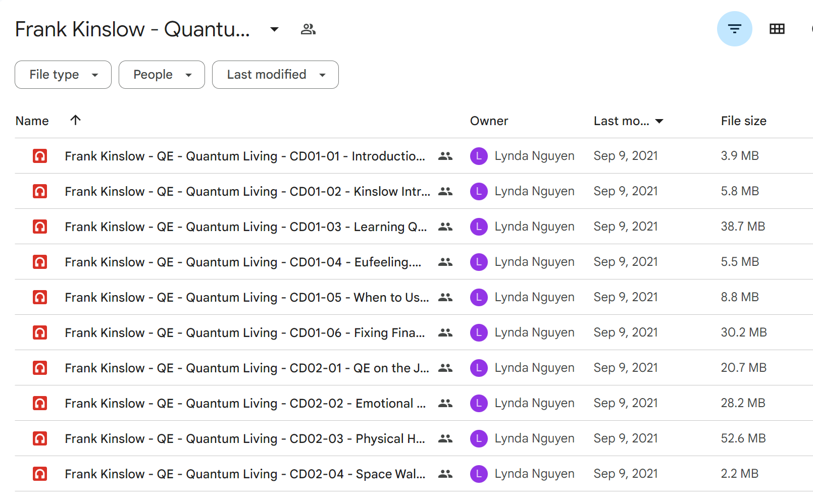Click the audio file icon for CD01-03
Viewport: 813px width, 504px height.
pyautogui.click(x=40, y=227)
